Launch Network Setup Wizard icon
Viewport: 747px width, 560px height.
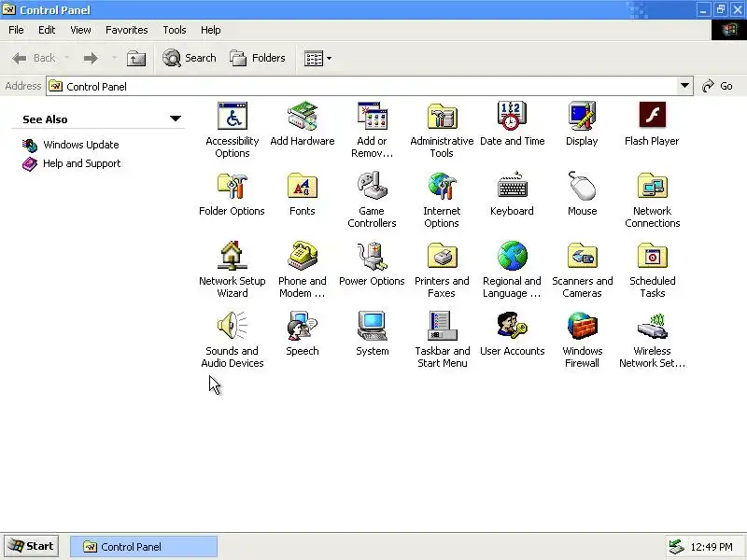pyautogui.click(x=232, y=256)
